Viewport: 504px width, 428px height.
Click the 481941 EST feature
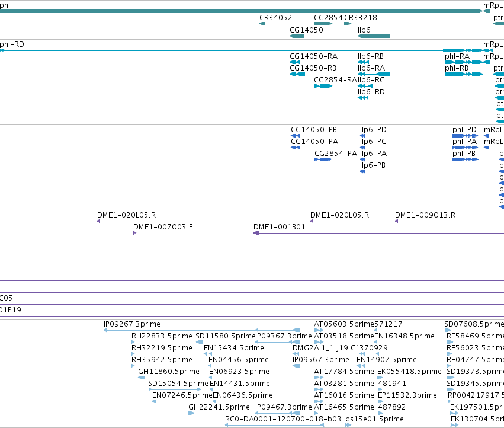(380, 389)
